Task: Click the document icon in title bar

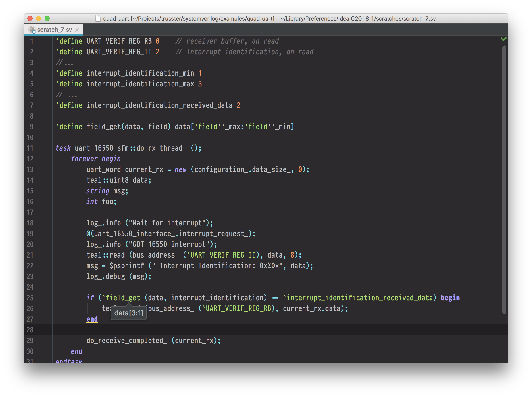Action: pos(98,19)
